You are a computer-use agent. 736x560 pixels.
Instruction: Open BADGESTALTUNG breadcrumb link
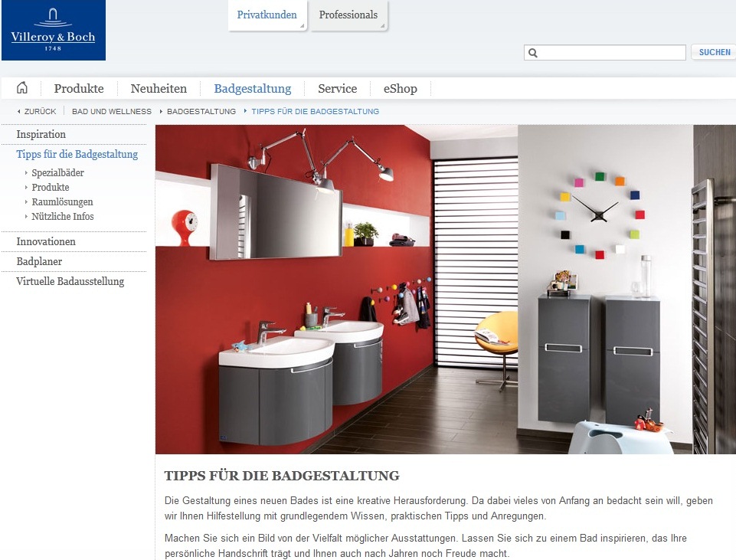click(201, 111)
